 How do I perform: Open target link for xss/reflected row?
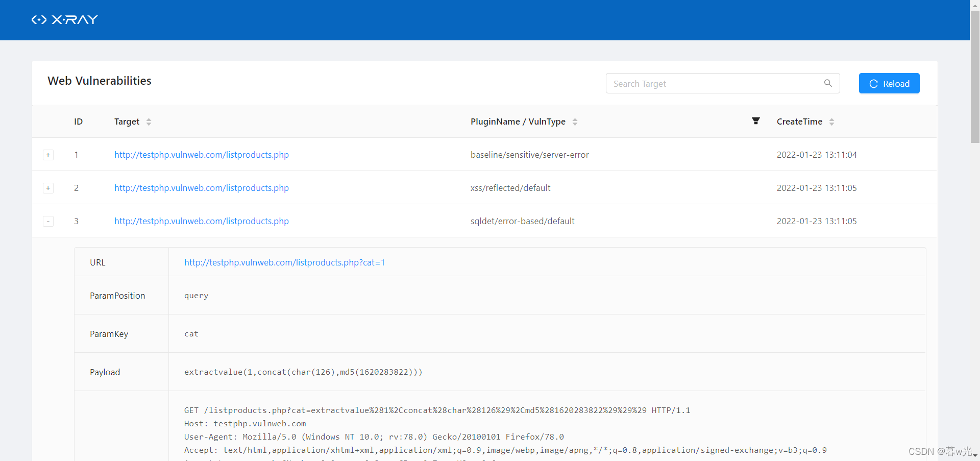(x=202, y=188)
